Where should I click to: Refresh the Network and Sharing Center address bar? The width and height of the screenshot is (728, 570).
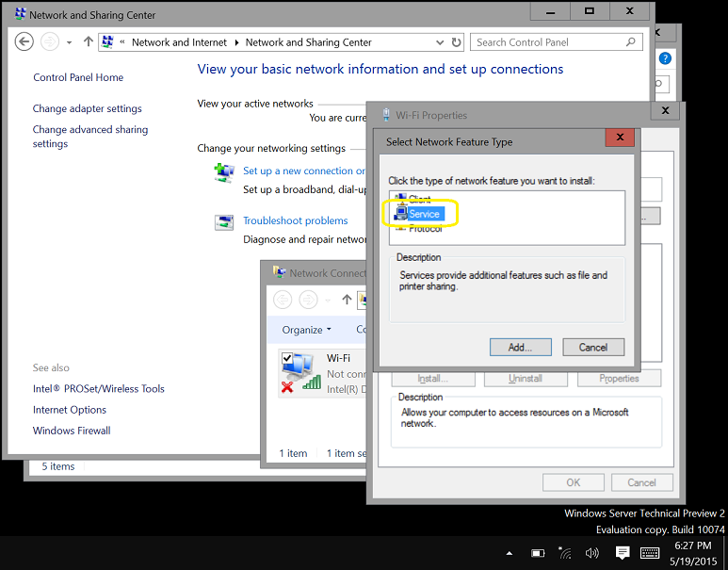[x=457, y=42]
